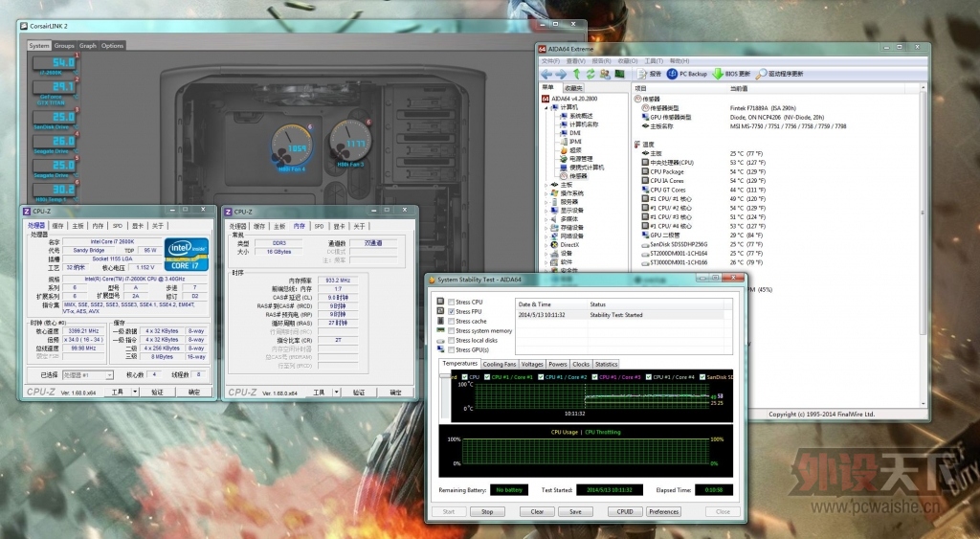Image resolution: width=980 pixels, height=539 pixels.
Task: Click 验证 button in memory CPU-Z window
Action: point(359,393)
